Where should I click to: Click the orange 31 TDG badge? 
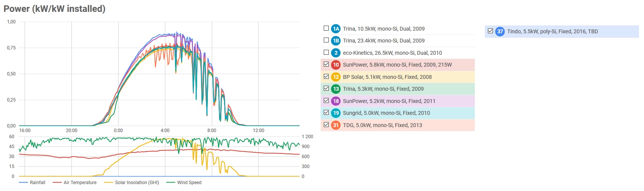pos(336,125)
